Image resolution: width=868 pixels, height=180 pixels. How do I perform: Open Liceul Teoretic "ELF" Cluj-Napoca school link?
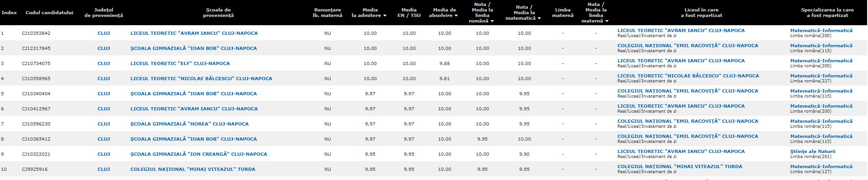click(x=180, y=63)
